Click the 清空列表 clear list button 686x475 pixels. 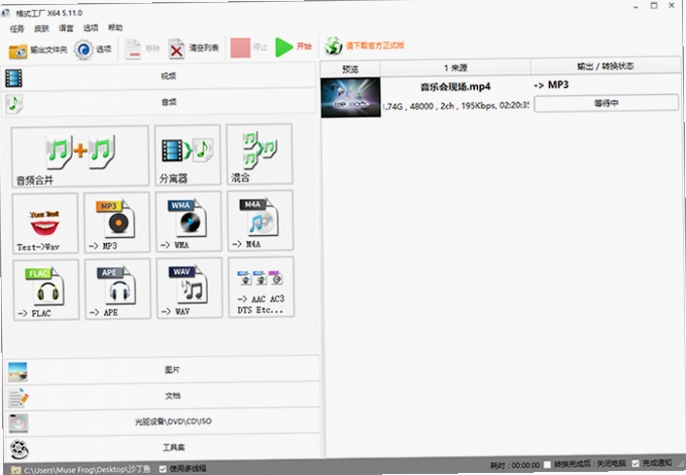coord(194,48)
